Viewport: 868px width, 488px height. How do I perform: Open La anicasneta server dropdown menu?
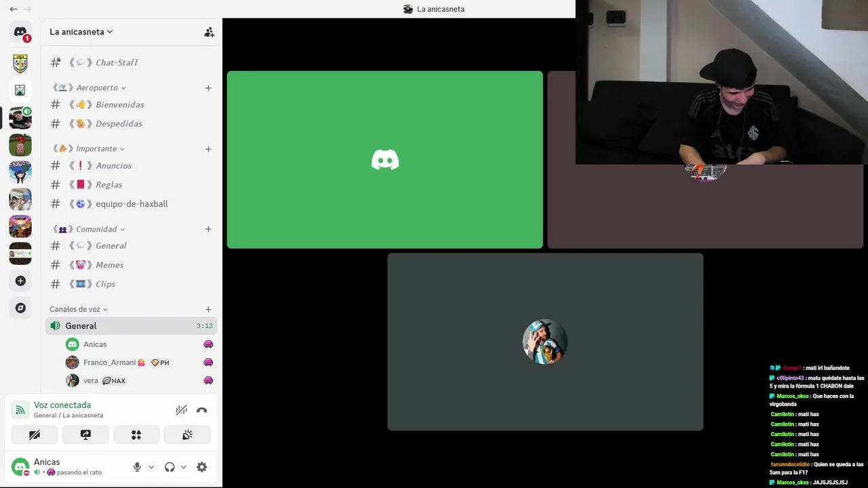tap(81, 32)
